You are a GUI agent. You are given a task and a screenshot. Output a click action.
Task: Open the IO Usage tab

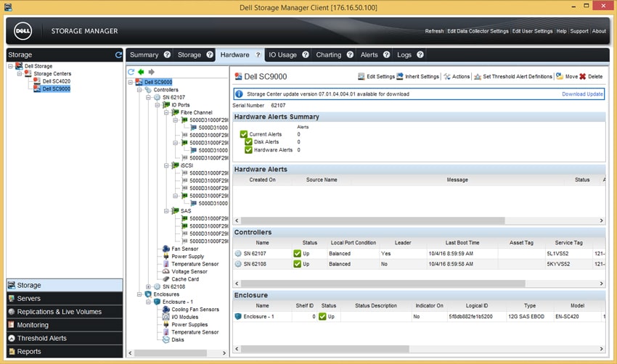282,55
